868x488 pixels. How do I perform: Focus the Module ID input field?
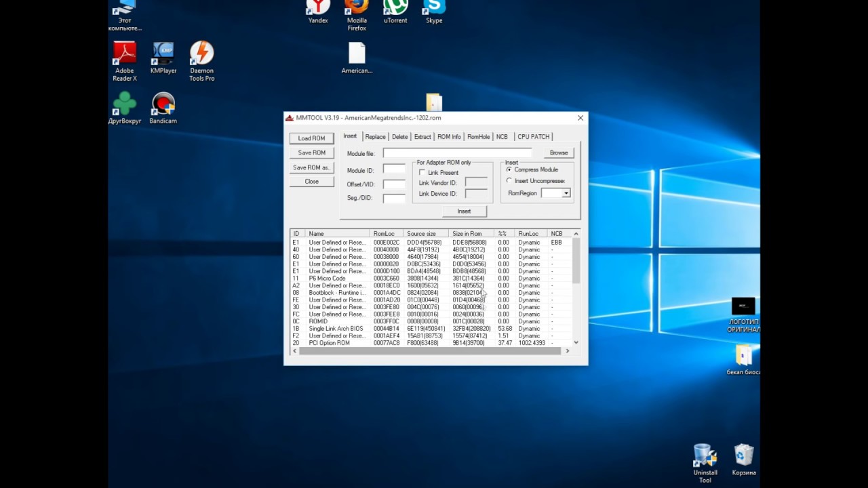[394, 169]
